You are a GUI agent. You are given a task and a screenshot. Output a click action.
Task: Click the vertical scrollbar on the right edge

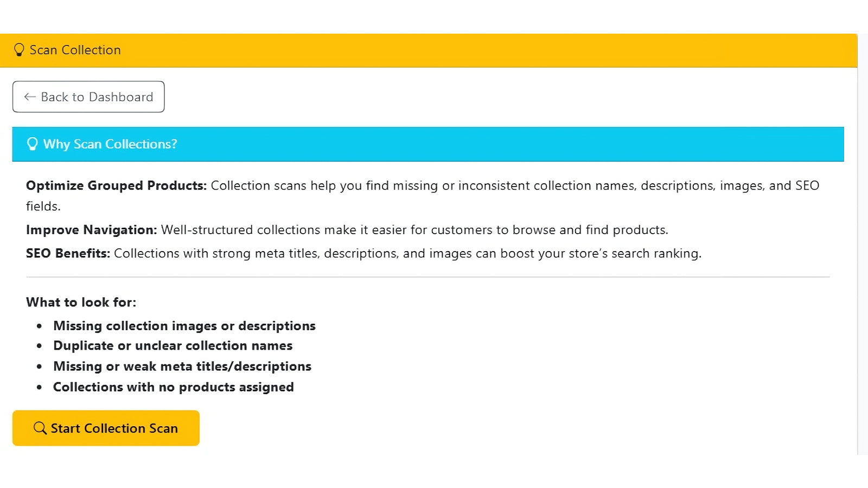tap(862, 244)
